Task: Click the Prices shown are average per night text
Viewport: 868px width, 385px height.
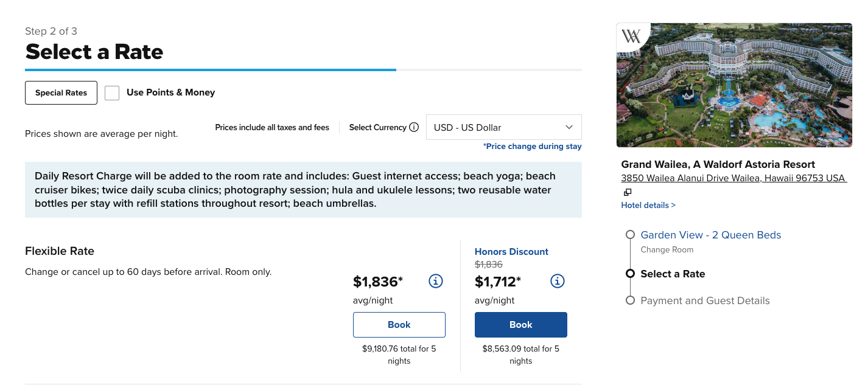Action: [x=102, y=134]
